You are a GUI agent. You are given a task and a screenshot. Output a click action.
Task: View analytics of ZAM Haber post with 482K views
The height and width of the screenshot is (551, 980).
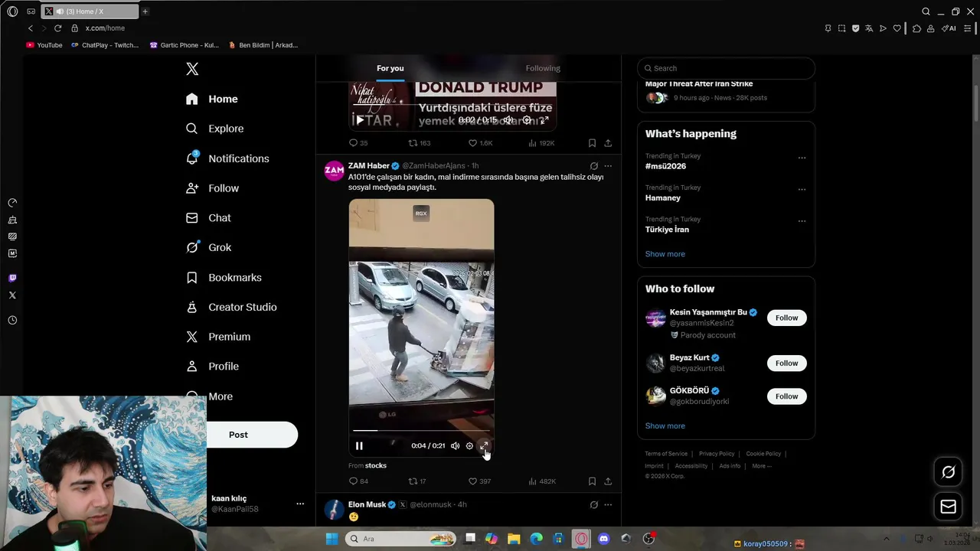[542, 481]
